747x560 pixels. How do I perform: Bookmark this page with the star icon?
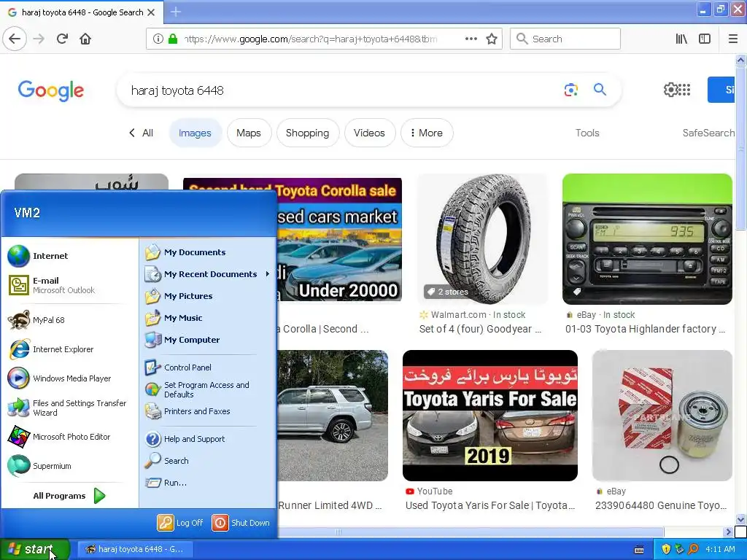tap(492, 39)
